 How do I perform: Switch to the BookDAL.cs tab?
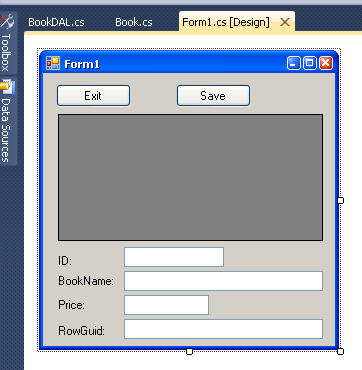tap(56, 22)
